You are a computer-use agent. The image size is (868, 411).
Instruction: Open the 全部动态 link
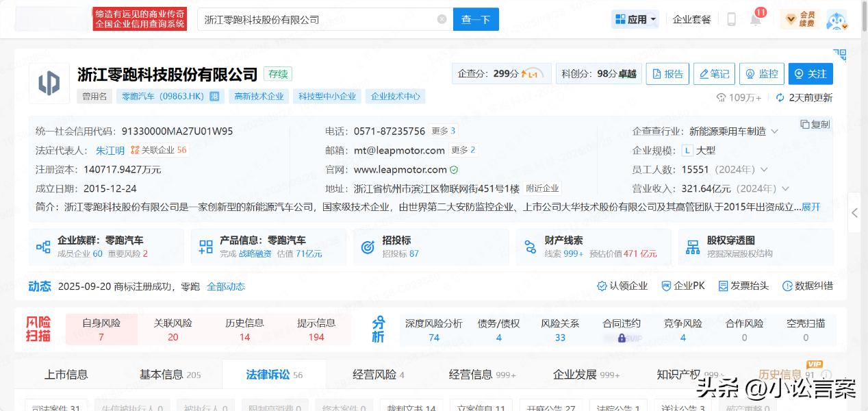click(x=226, y=286)
